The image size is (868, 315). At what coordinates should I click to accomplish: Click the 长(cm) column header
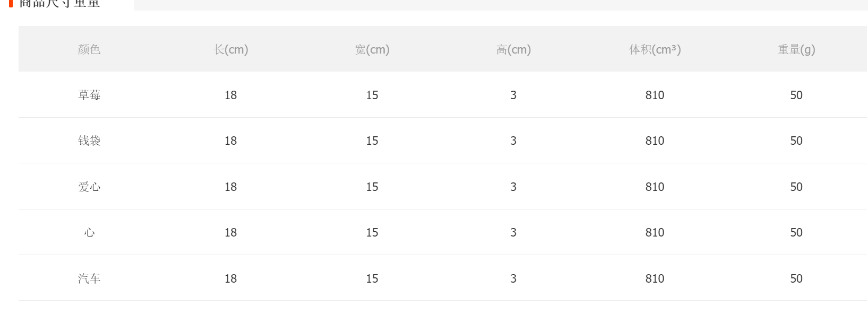coord(231,49)
